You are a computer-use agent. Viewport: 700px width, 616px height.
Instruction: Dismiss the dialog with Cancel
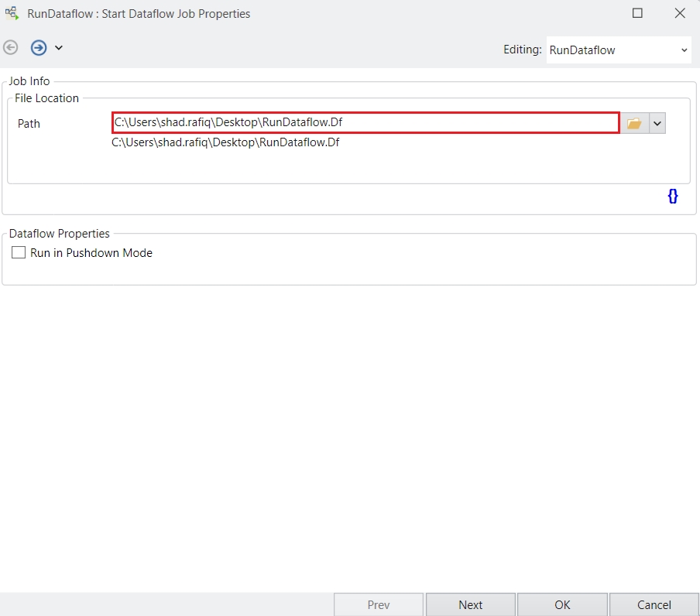click(654, 604)
